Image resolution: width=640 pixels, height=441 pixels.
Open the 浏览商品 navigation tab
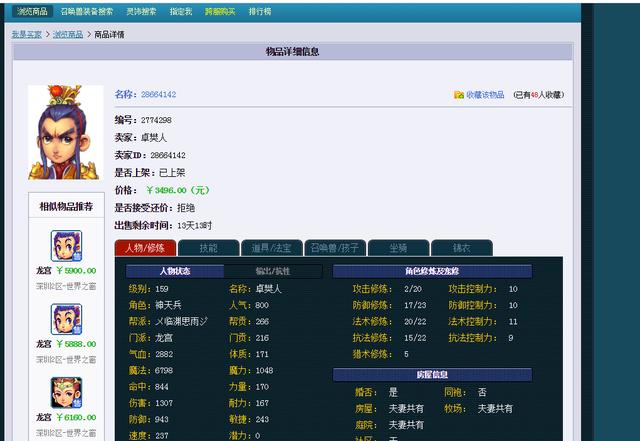coord(32,11)
